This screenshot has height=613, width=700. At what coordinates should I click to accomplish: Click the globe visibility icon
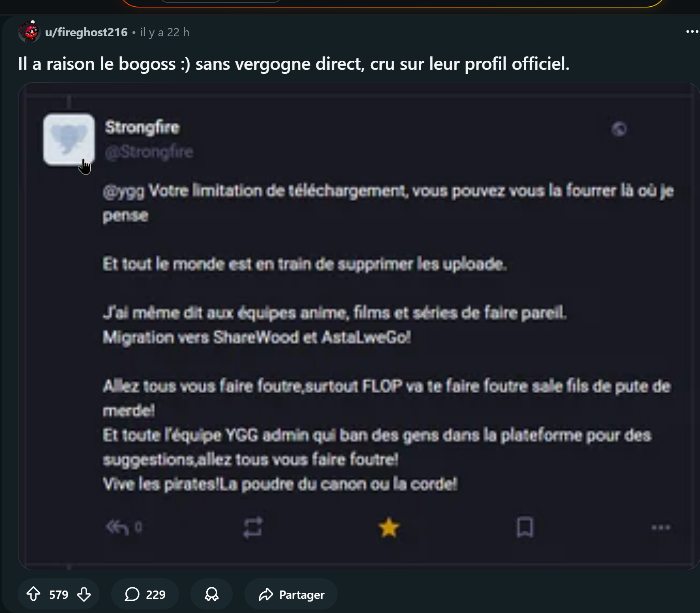point(619,129)
